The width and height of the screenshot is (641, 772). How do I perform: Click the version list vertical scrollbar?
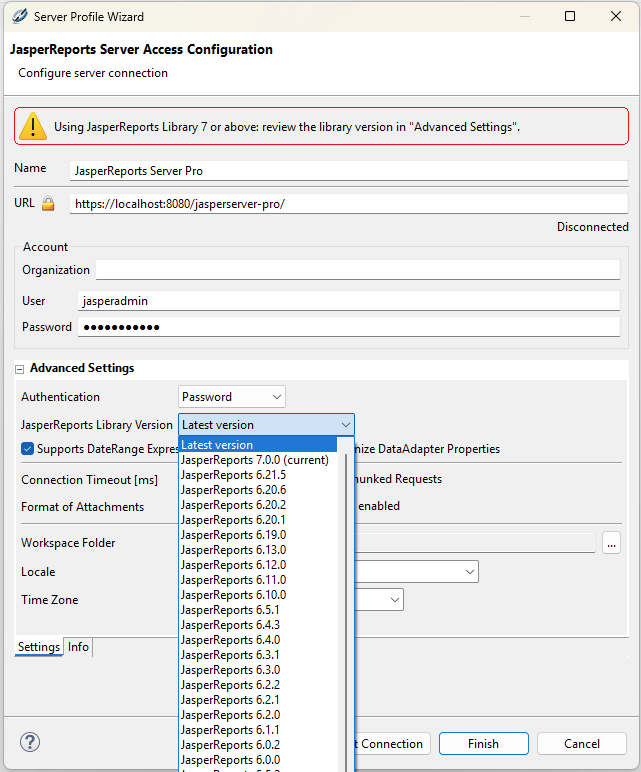click(x=346, y=611)
